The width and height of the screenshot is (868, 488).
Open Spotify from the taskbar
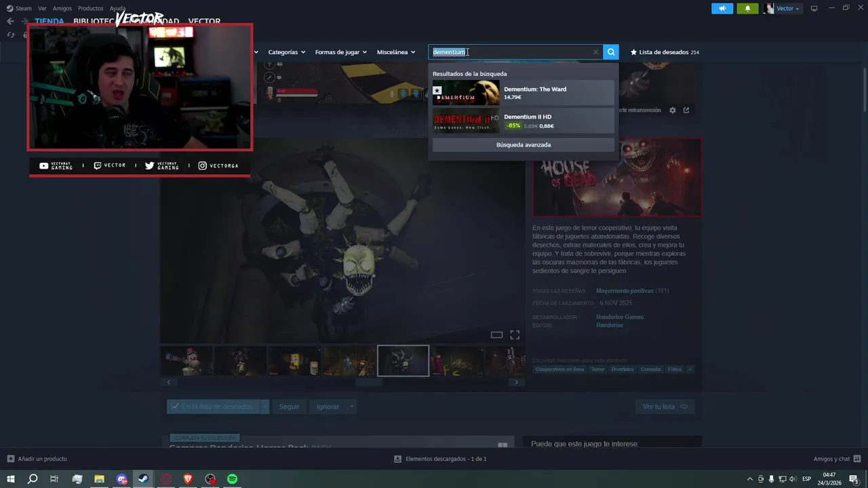tap(232, 479)
